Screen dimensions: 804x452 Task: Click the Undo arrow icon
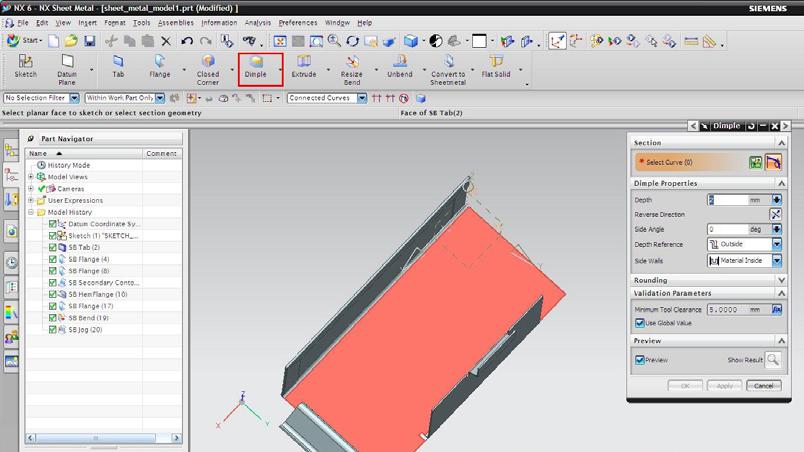tap(187, 41)
